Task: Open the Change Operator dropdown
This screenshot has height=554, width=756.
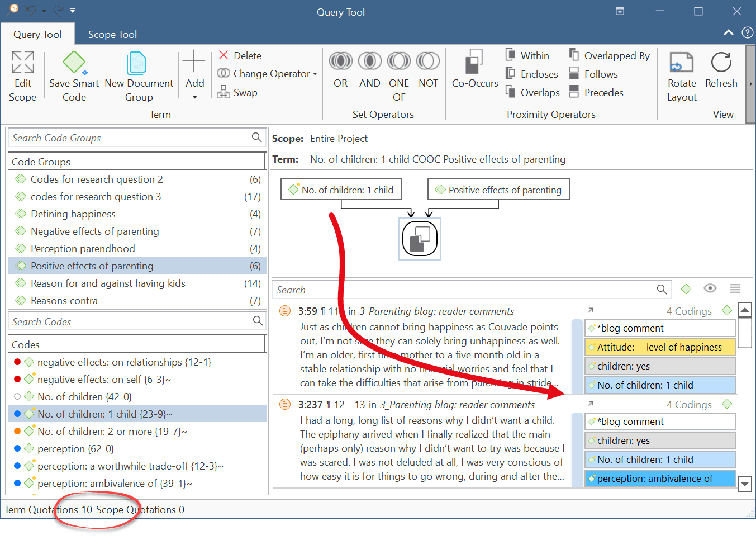Action: coord(267,74)
